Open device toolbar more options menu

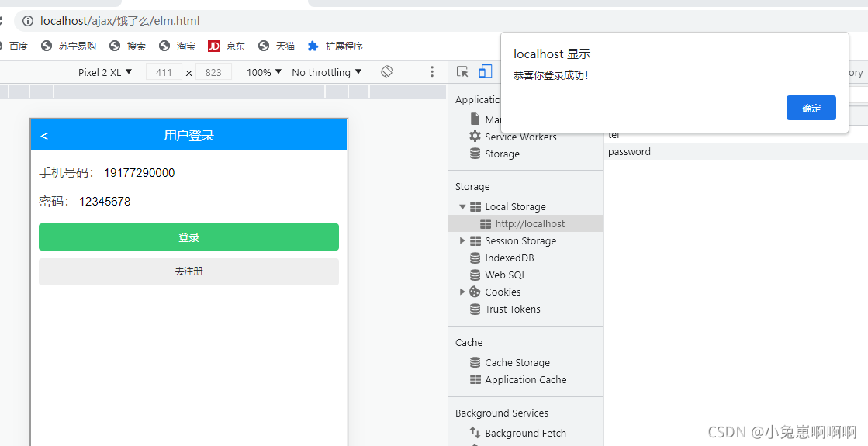pos(432,72)
